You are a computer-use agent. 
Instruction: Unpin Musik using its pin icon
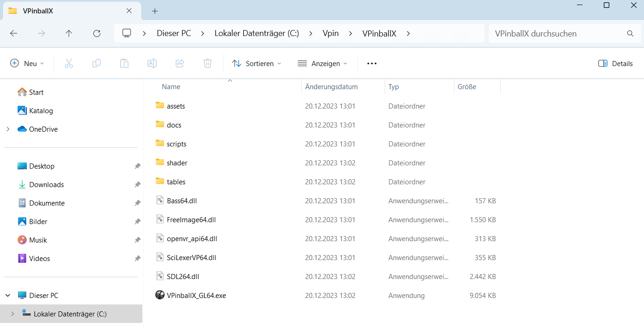(x=137, y=240)
